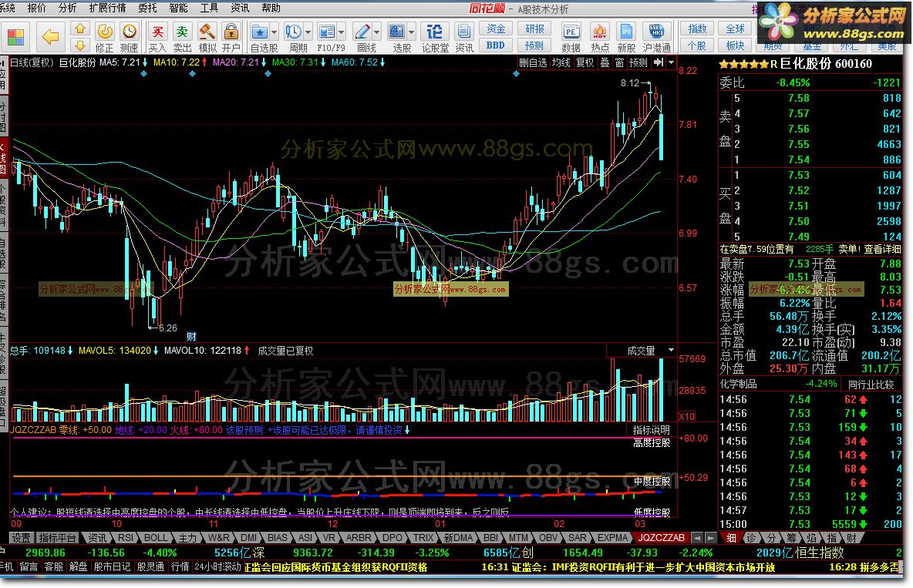Open the 报价 menu
913x588 pixels.
pos(37,8)
